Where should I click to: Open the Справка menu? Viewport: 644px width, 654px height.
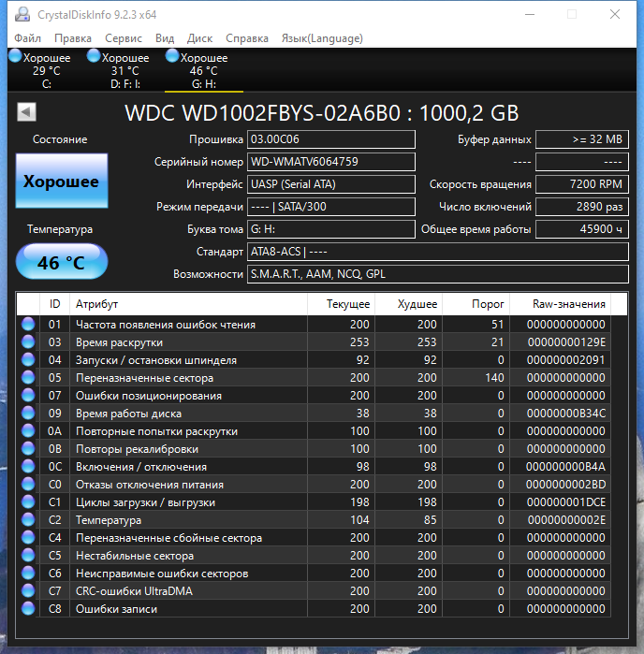pyautogui.click(x=247, y=38)
